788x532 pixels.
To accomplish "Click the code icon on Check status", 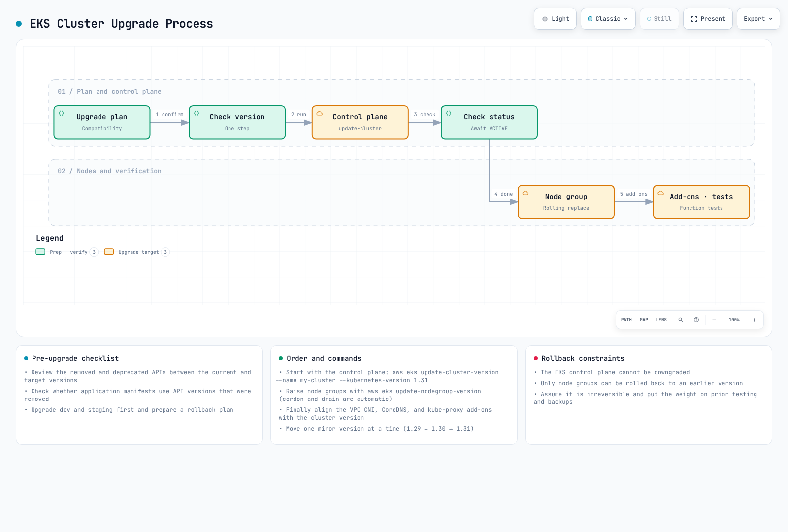I will 449,113.
